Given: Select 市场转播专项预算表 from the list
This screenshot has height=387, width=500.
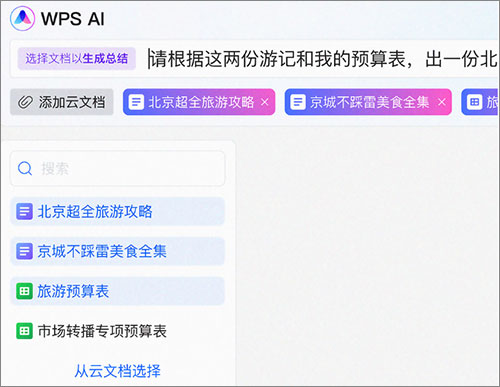Looking at the screenshot, I should 118,331.
